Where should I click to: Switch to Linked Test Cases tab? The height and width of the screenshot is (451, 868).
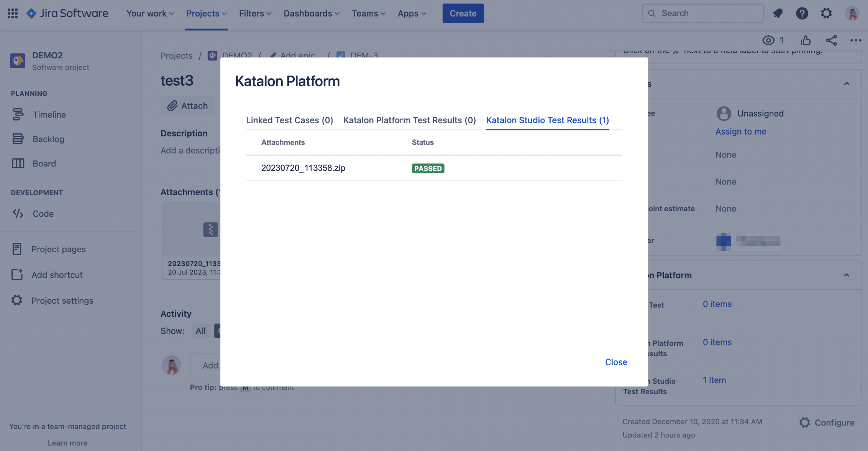(289, 120)
